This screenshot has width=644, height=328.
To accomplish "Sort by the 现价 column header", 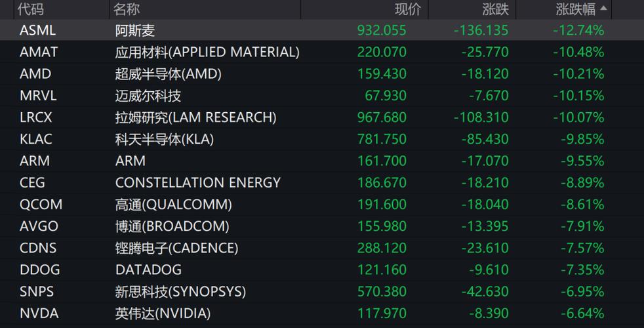I will (x=408, y=9).
